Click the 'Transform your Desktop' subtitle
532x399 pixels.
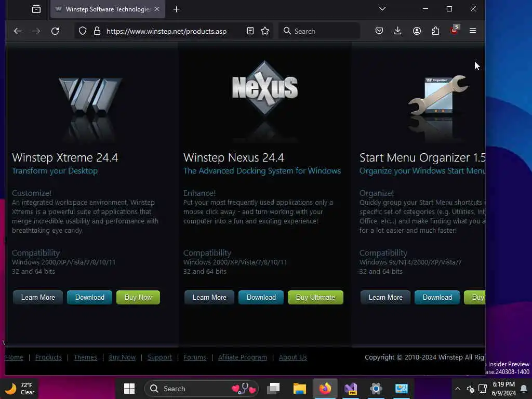coord(55,170)
